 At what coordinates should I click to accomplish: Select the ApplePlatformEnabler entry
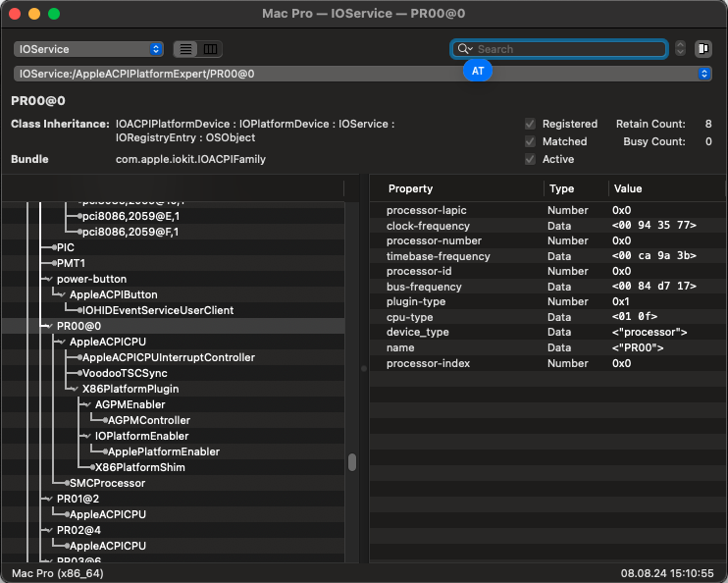pyautogui.click(x=164, y=452)
